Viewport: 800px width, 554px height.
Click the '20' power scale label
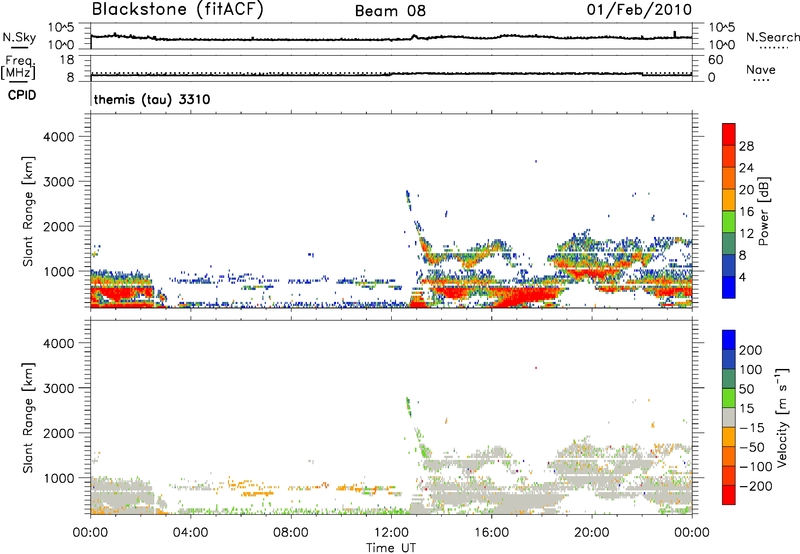746,190
